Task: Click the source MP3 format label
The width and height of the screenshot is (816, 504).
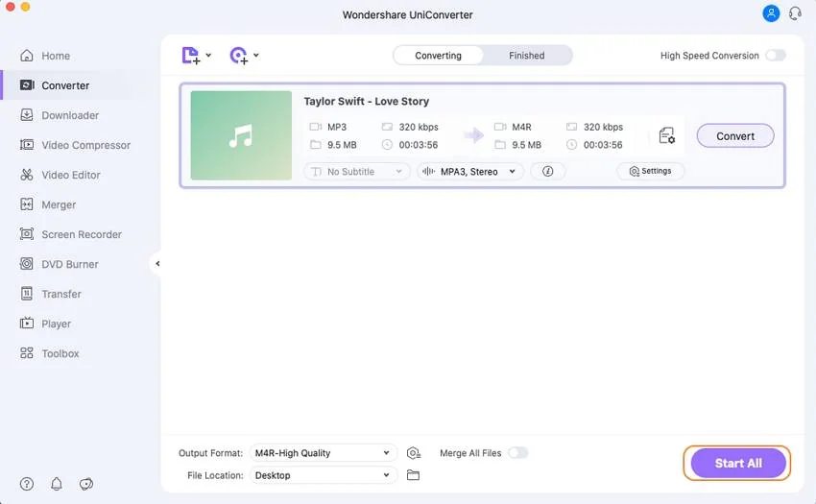Action: coord(337,127)
